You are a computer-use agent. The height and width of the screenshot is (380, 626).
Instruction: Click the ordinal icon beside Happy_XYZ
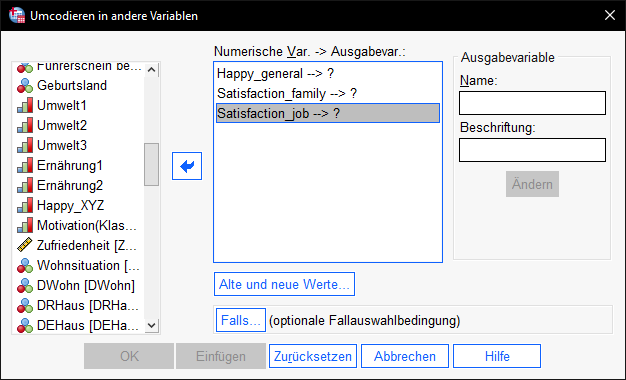point(25,205)
